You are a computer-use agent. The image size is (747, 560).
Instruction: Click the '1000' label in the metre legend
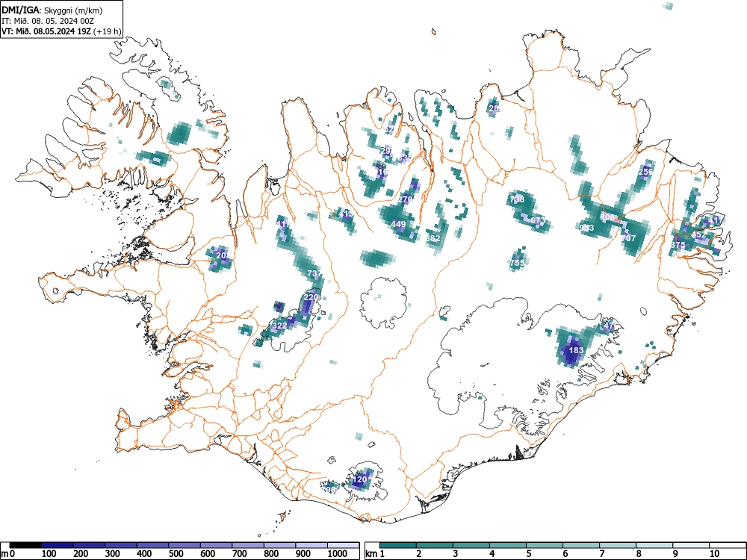338,554
